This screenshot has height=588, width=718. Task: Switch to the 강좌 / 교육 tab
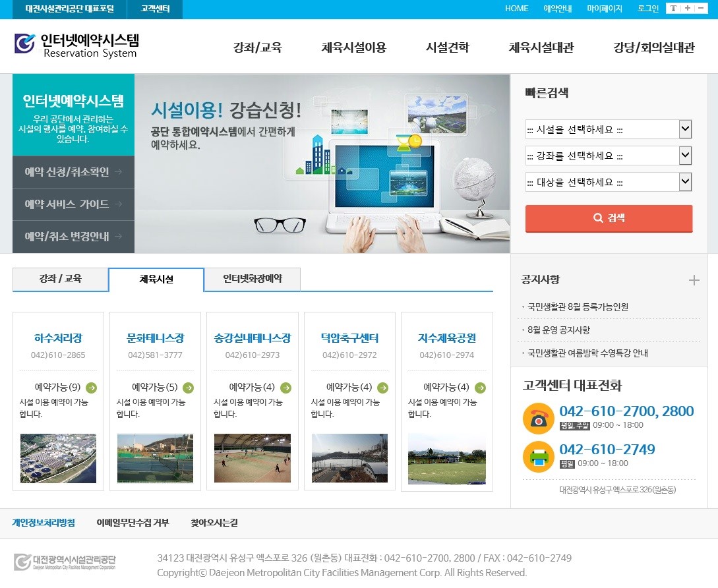coord(60,279)
